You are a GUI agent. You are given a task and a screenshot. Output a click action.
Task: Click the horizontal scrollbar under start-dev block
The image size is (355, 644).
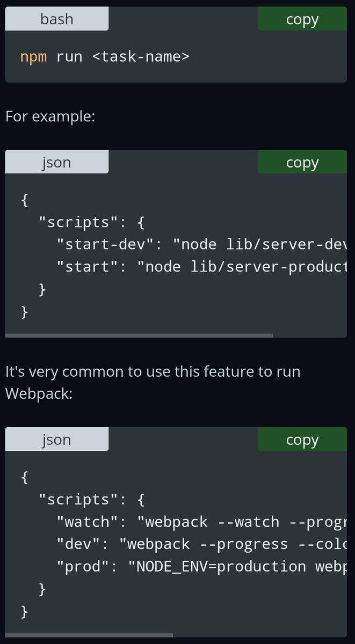(139, 335)
